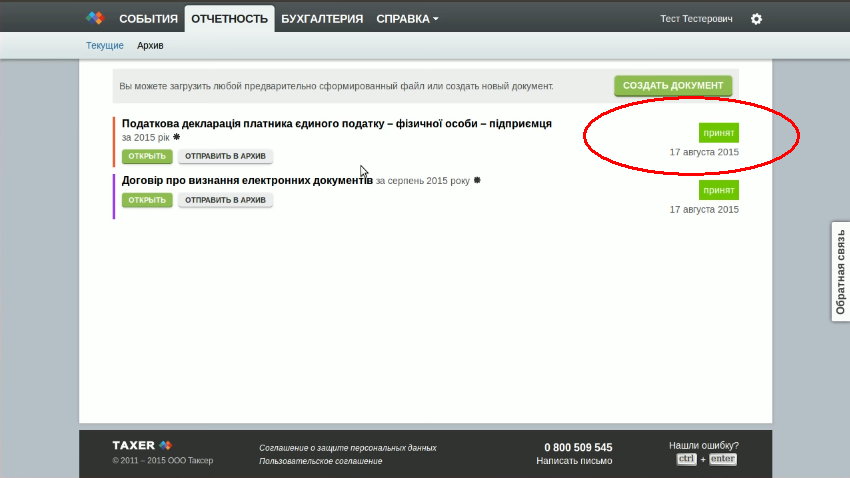Click the TAXER footer logo
Screen dimensions: 850x478
[142, 445]
